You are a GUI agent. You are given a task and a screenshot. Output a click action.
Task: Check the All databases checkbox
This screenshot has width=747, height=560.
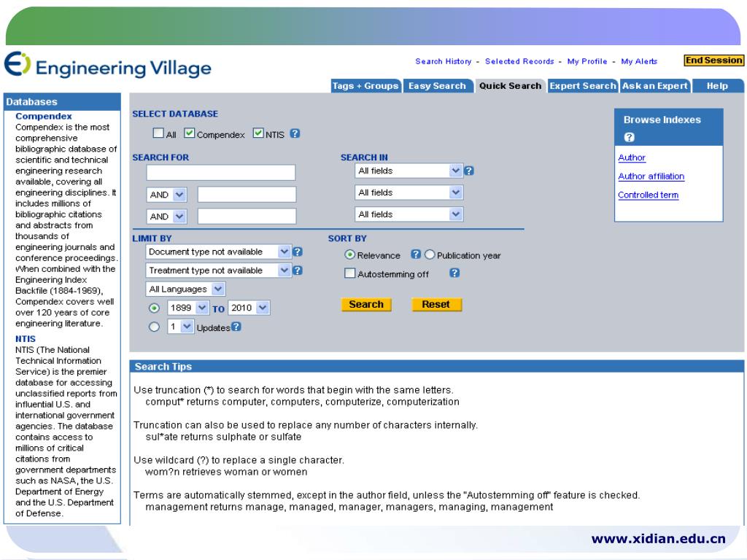pos(158,133)
